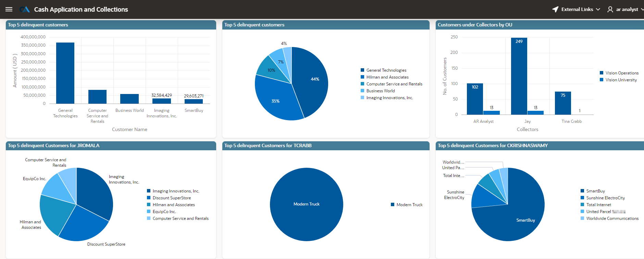This screenshot has height=259, width=644.
Task: Click the Business World legend swatch
Action: click(362, 91)
